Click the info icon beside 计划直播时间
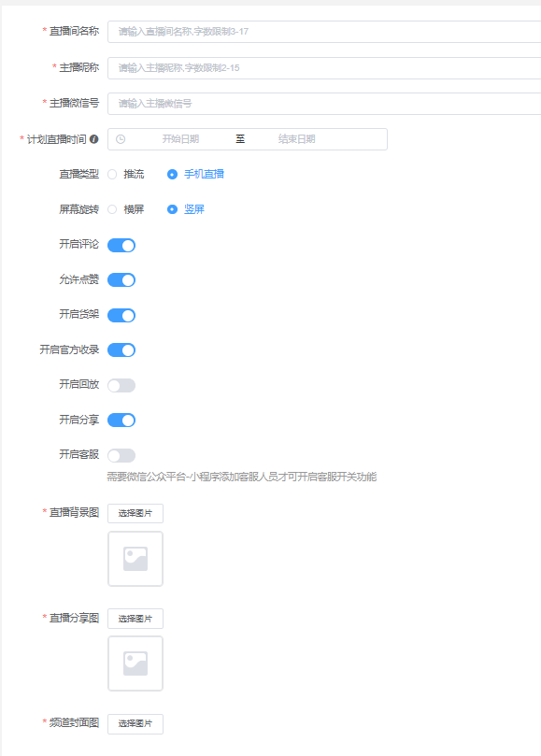This screenshot has width=541, height=756. click(x=94, y=139)
